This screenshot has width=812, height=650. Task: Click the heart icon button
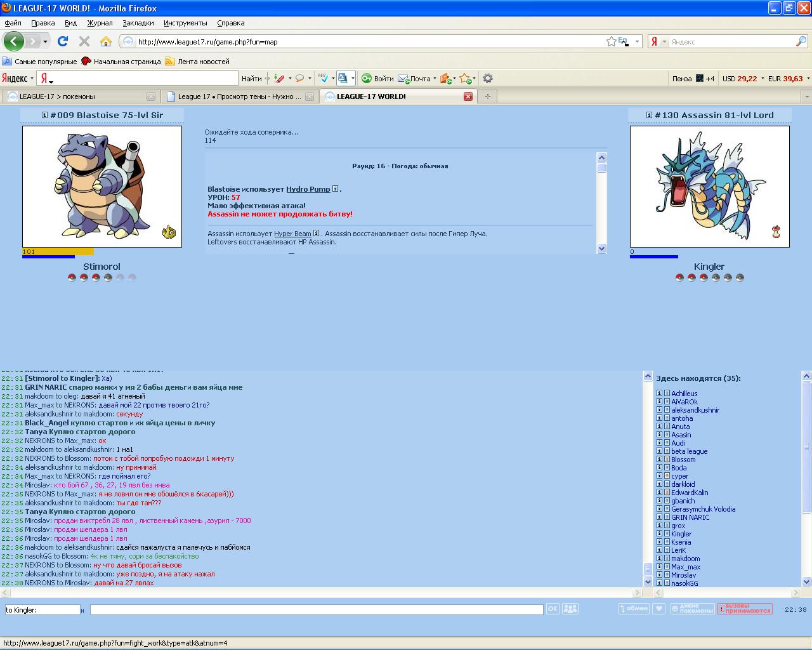pyautogui.click(x=659, y=609)
